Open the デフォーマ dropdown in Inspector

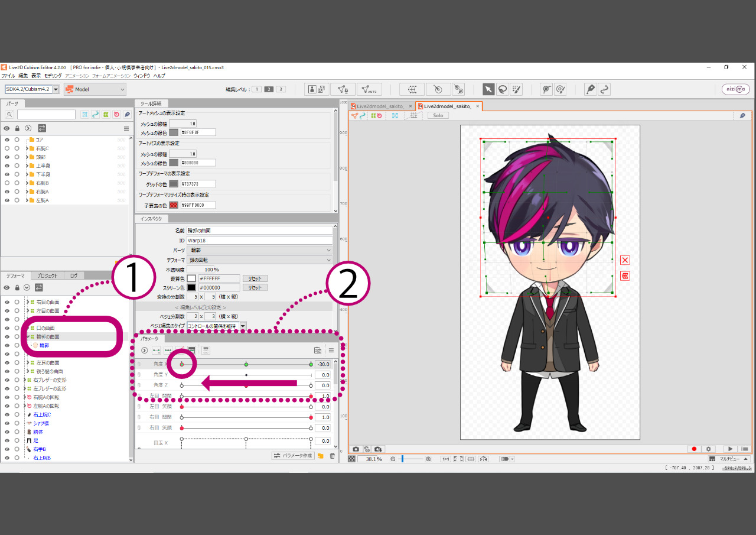(x=260, y=260)
